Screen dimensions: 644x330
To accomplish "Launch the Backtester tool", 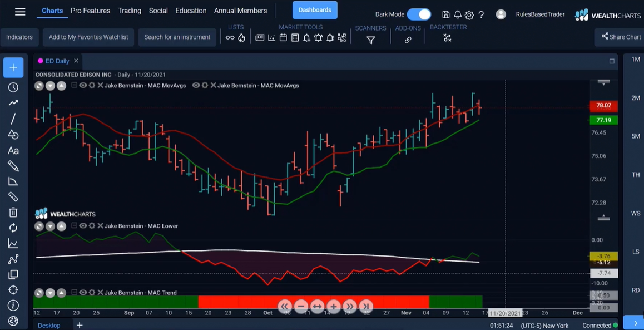I will pos(447,38).
